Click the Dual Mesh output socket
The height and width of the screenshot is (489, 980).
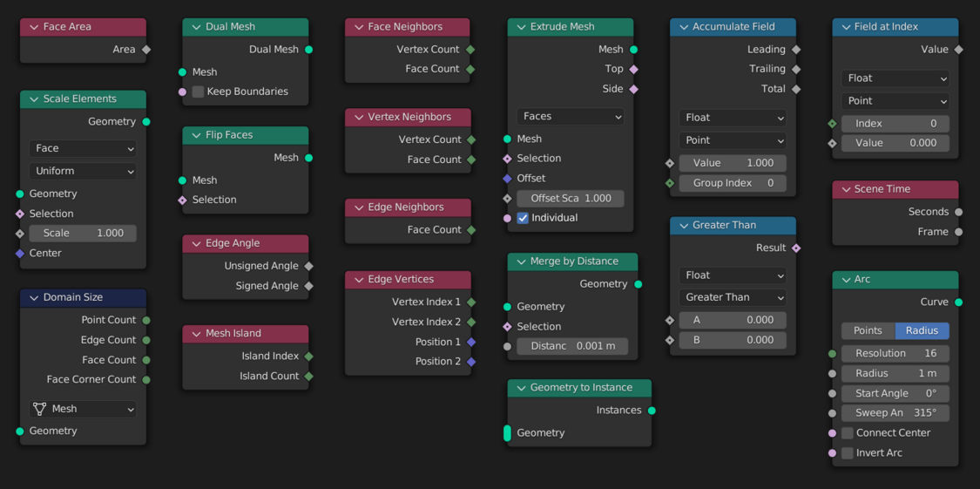pyautogui.click(x=309, y=50)
